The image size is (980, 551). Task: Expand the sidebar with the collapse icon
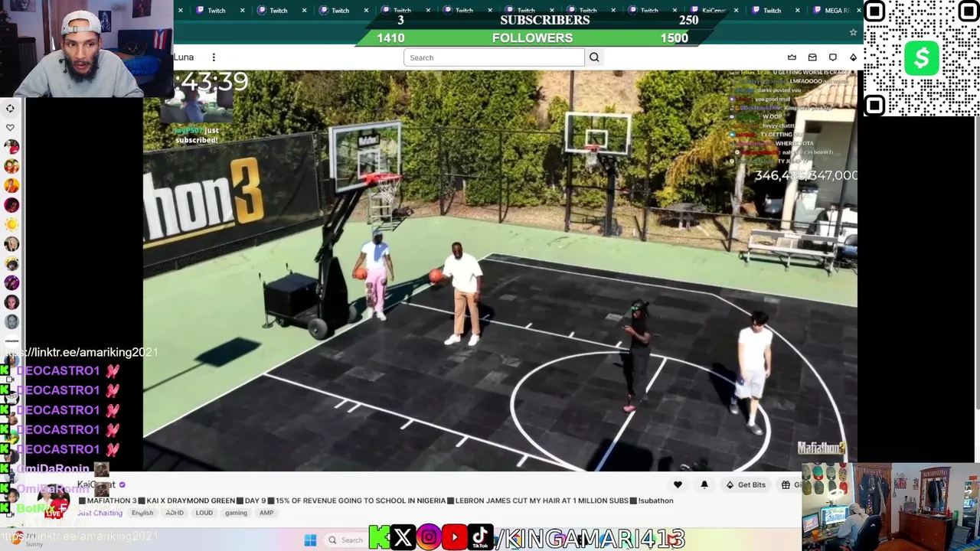[x=11, y=108]
